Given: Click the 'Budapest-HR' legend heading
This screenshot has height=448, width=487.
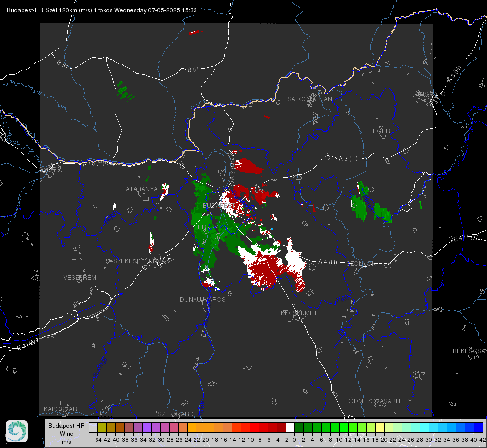Looking at the screenshot, I should pyautogui.click(x=66, y=425).
